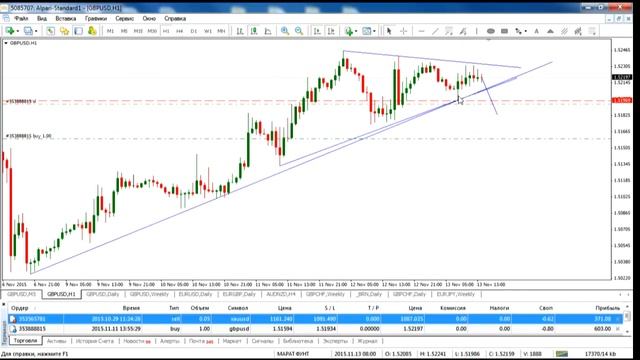Toggle the Market Watch window icon
640x360 pixels.
click(x=50, y=31)
